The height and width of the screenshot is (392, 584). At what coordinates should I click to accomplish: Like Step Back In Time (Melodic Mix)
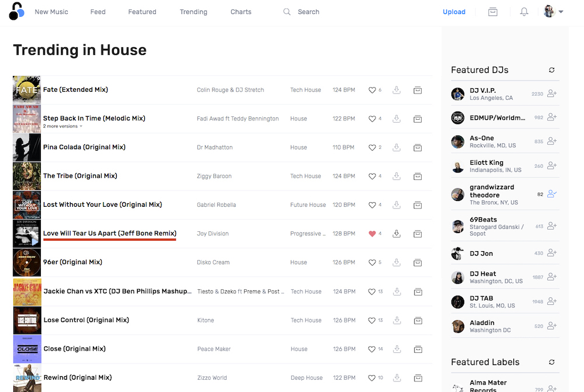[371, 119]
